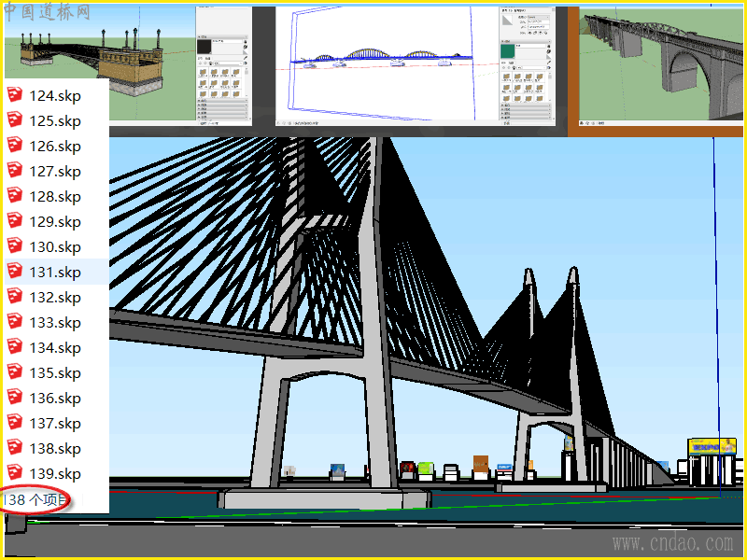Select the file named 127.skp
Image resolution: width=747 pixels, height=560 pixels.
point(55,172)
